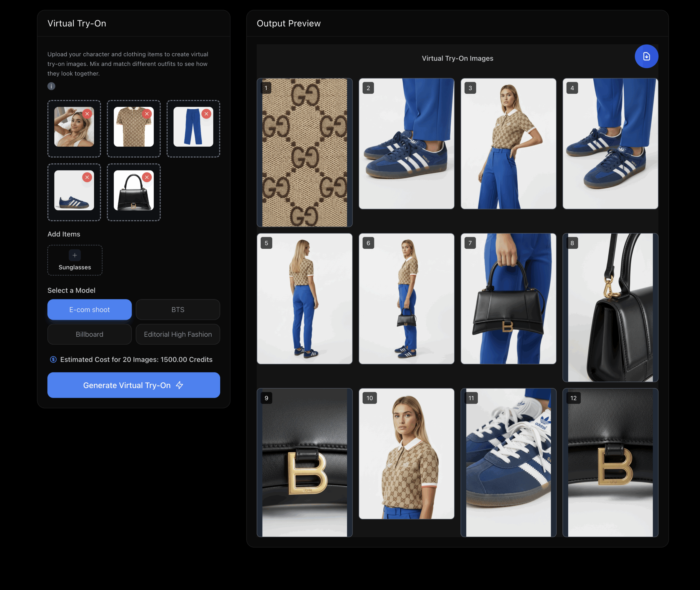This screenshot has width=700, height=590.
Task: Click the plus icon above Sunglasses
Action: (75, 255)
